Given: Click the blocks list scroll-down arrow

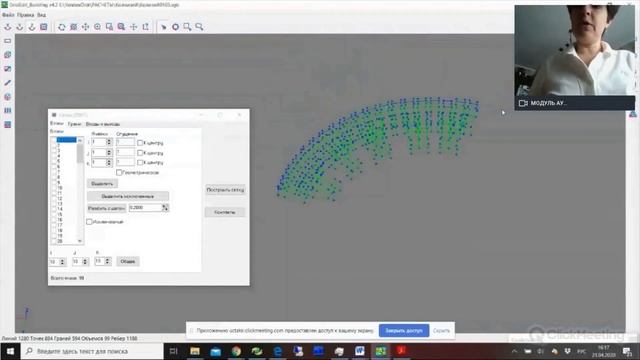Looking at the screenshot, I should (80, 241).
